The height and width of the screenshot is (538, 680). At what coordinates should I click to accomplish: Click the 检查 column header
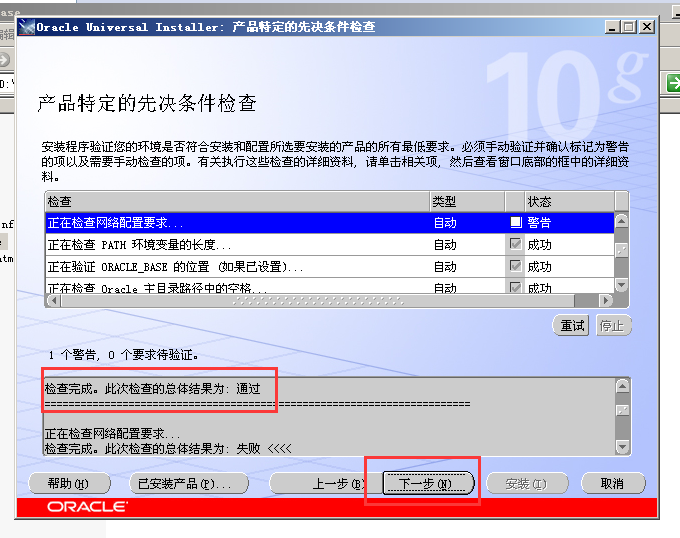pos(237,202)
